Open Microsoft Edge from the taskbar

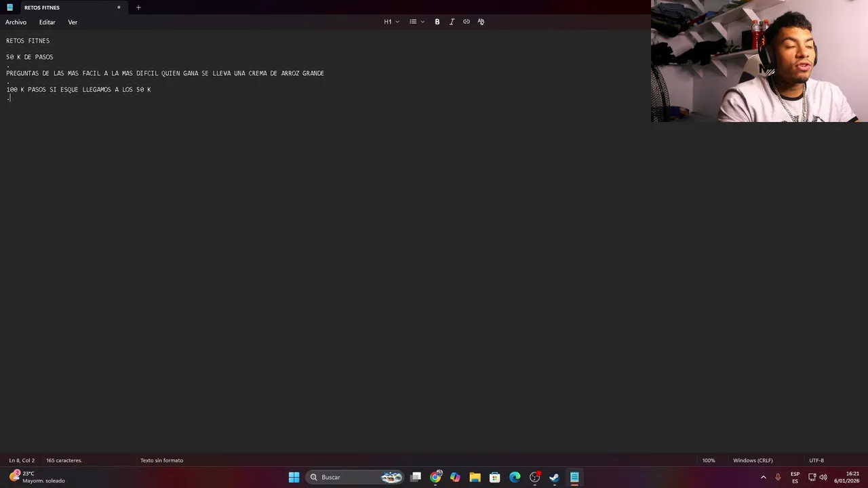tap(515, 477)
